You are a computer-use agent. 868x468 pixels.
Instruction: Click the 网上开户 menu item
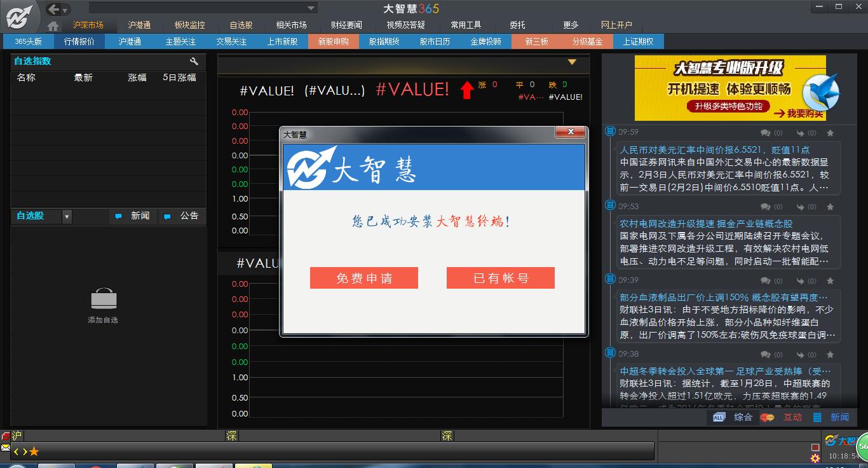[x=616, y=25]
